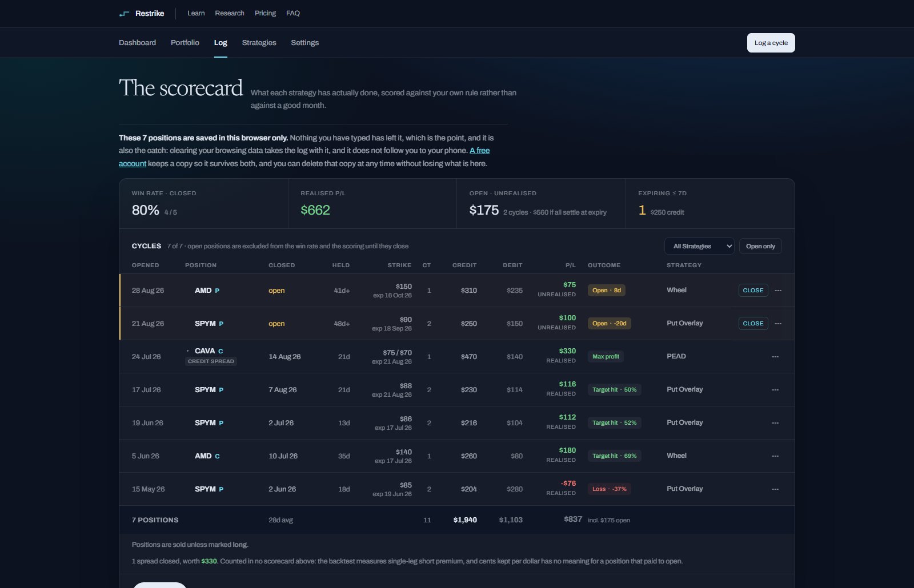
Task: Open the more menu for the CAVA row
Action: click(775, 357)
